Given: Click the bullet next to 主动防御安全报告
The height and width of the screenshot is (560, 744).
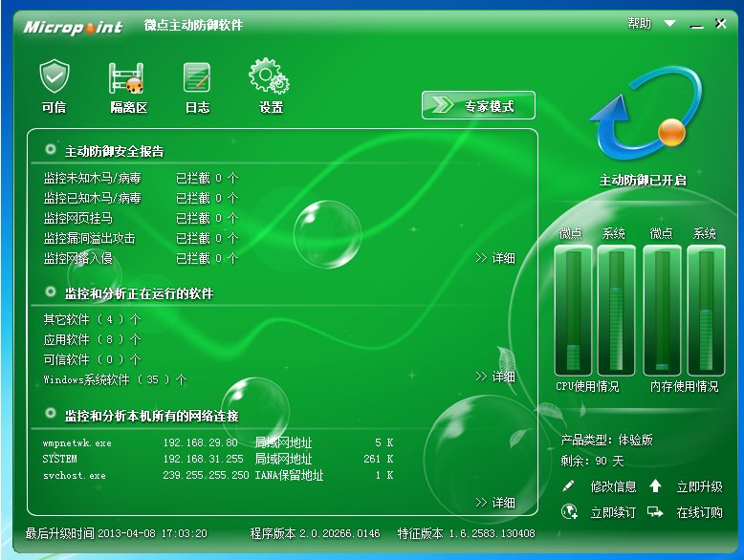Looking at the screenshot, I should [x=51, y=150].
